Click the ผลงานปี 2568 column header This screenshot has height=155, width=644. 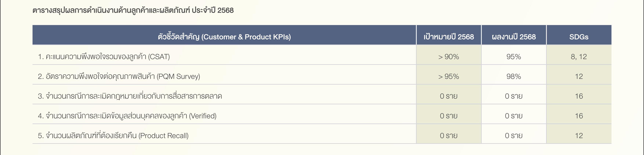pos(514,37)
